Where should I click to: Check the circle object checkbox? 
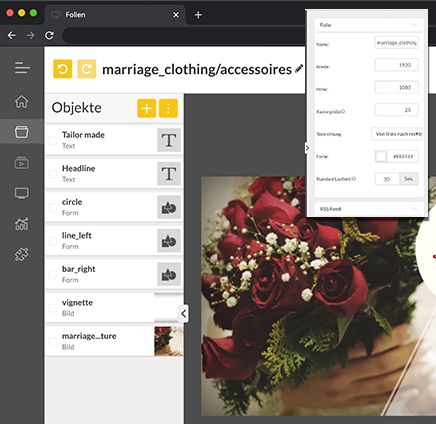53,207
